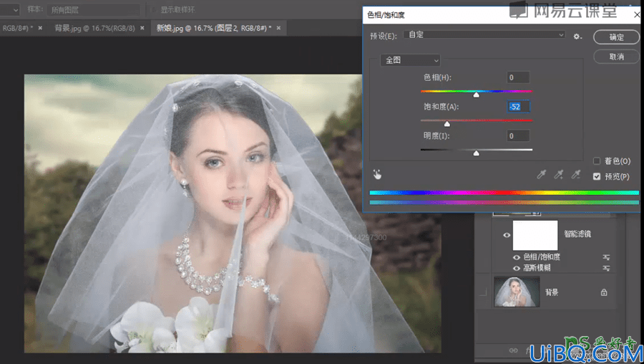
Task: Tick the 显示取样环 checkbox
Action: coord(154,9)
